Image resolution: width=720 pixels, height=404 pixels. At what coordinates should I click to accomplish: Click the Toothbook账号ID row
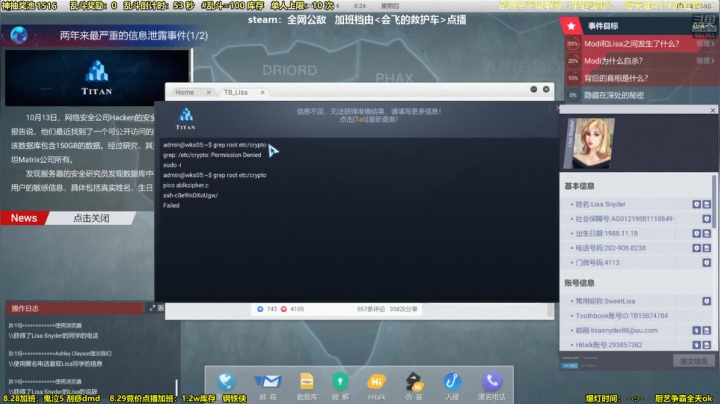pyautogui.click(x=637, y=316)
